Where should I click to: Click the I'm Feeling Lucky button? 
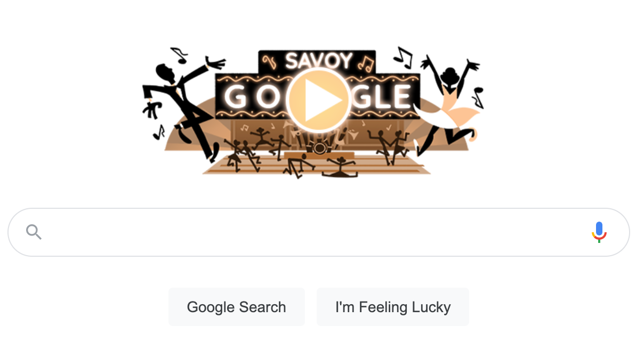[393, 307]
